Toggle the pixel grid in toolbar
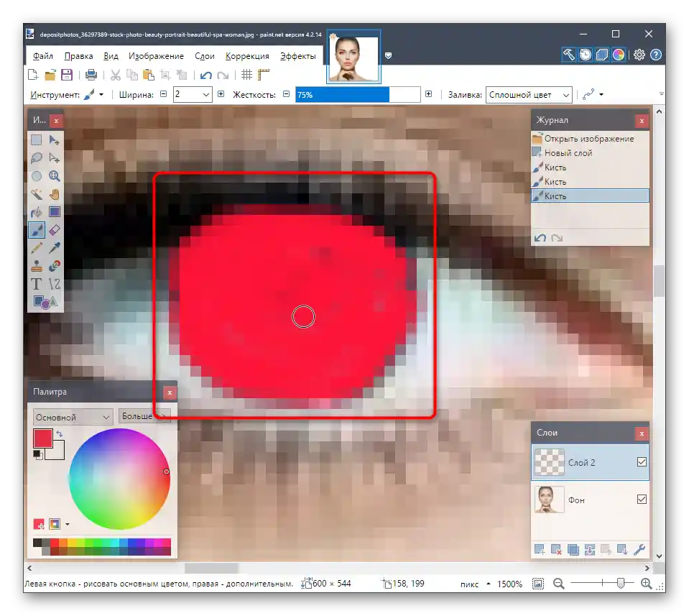 coord(246,75)
